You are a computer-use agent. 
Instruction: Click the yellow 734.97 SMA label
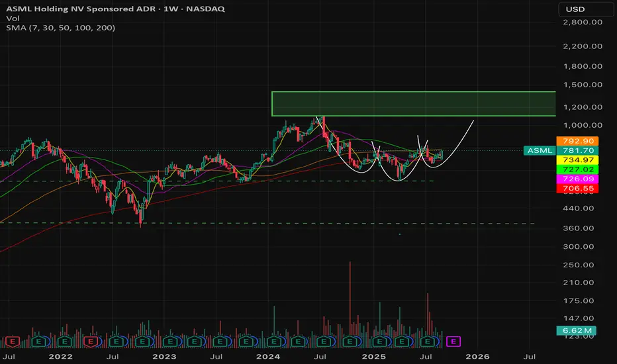point(577,159)
